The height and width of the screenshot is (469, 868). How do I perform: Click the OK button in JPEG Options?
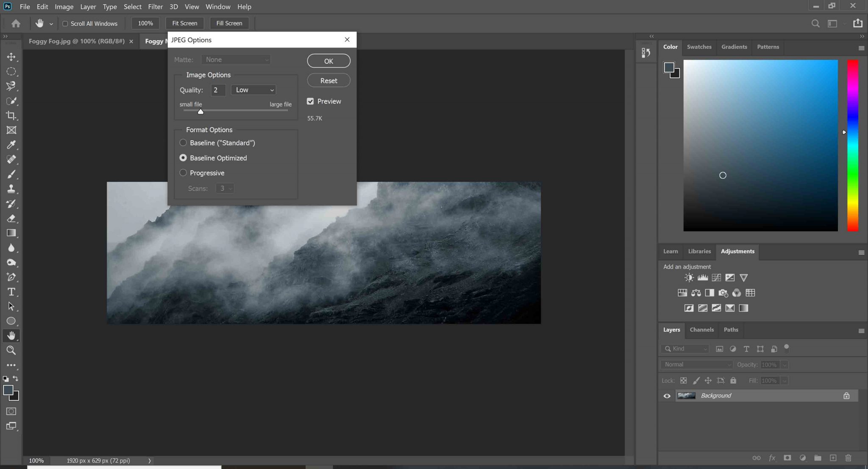[x=328, y=61]
